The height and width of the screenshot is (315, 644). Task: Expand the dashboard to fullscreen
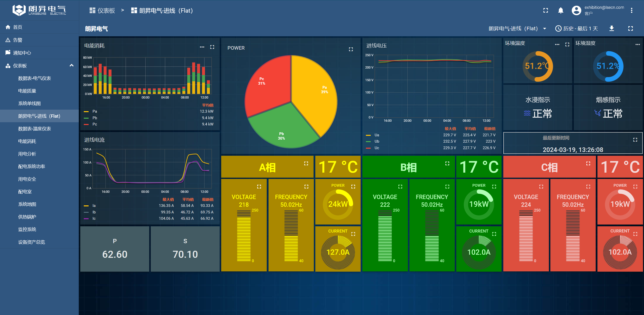tap(630, 28)
